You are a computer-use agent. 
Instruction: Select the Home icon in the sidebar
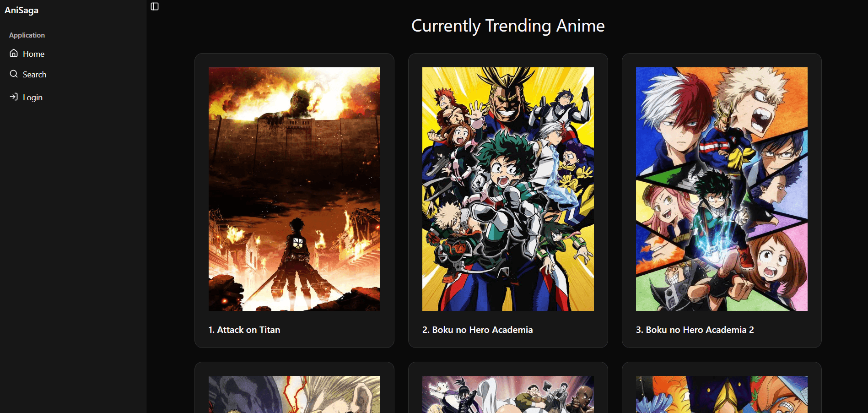coord(14,53)
